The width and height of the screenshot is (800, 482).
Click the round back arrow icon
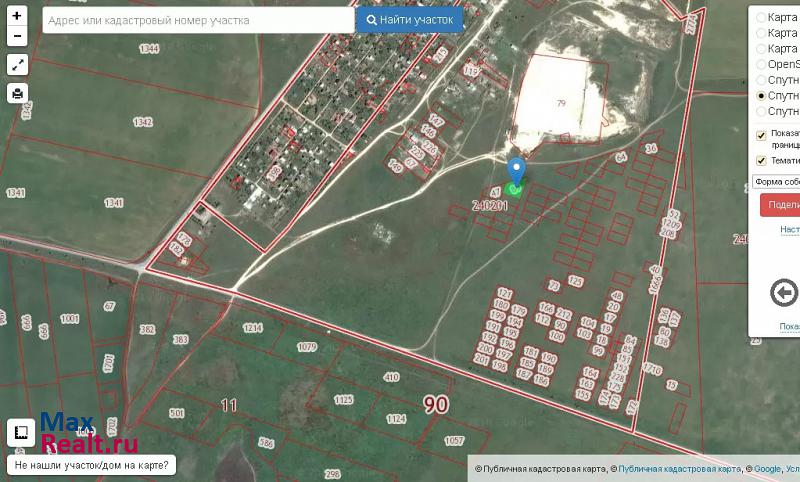tap(785, 293)
